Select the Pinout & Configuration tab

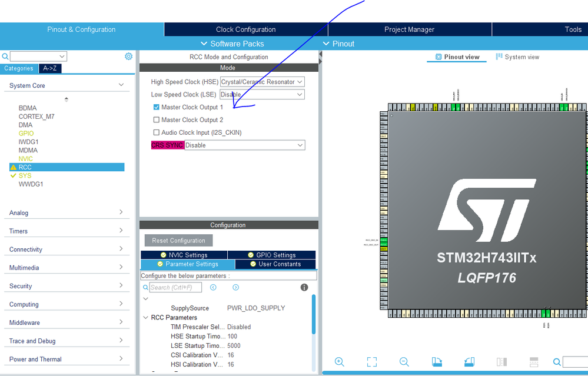(x=81, y=29)
